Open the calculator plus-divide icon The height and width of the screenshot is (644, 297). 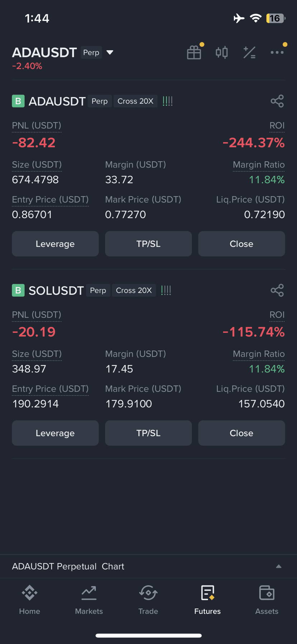pos(249,52)
